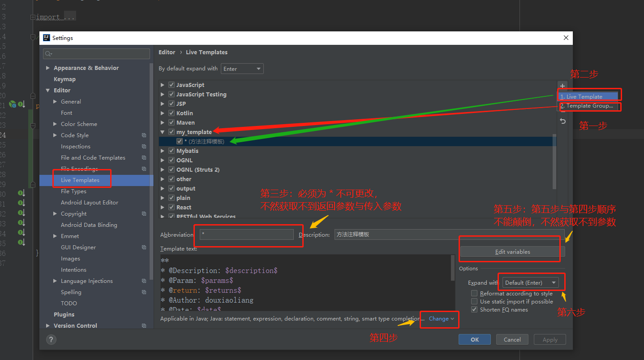Open Expand with Default (Enter) dropdown
Screen dimensions: 644x360
(x=530, y=282)
